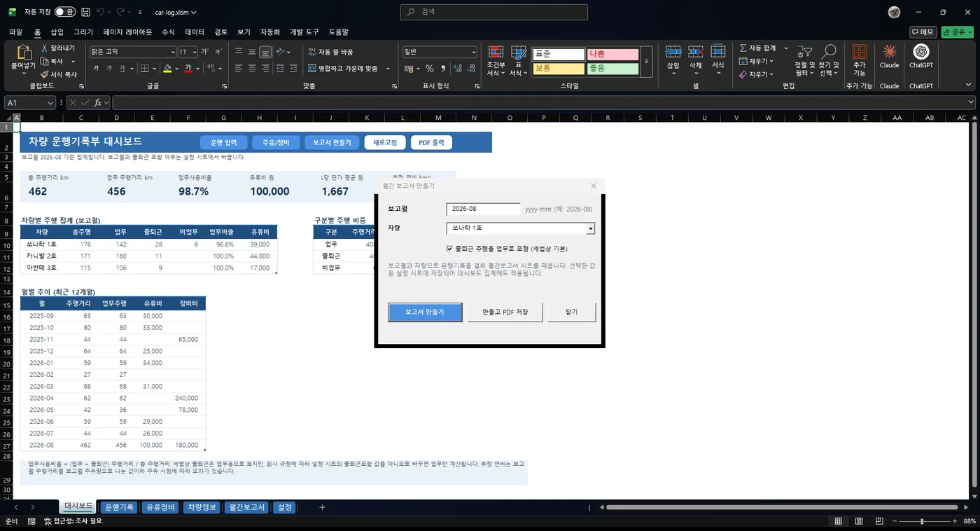
Task: Click the search box in the title bar
Action: [494, 12]
